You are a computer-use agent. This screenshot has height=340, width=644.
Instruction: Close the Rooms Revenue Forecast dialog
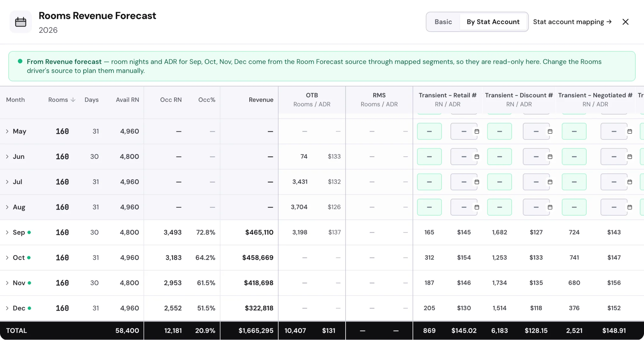[x=626, y=22]
